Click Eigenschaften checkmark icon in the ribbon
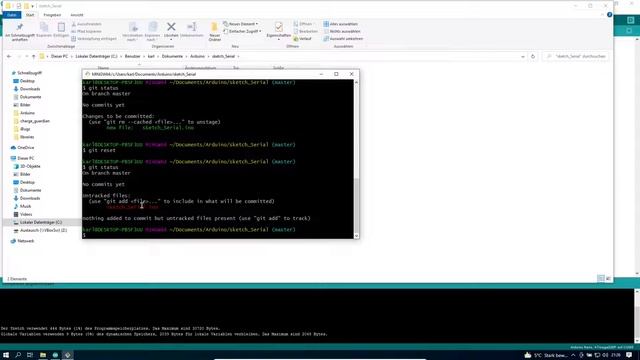Viewport: 640px width, 360px height. tap(278, 27)
